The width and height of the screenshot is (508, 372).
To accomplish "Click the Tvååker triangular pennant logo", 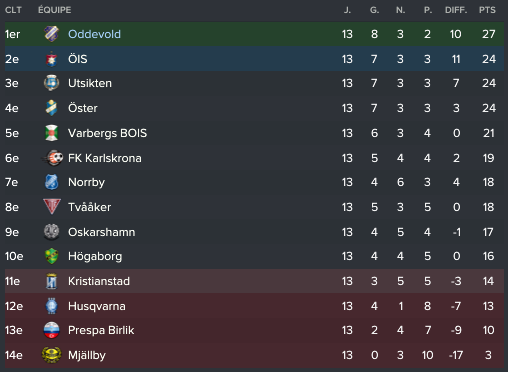I will [52, 207].
